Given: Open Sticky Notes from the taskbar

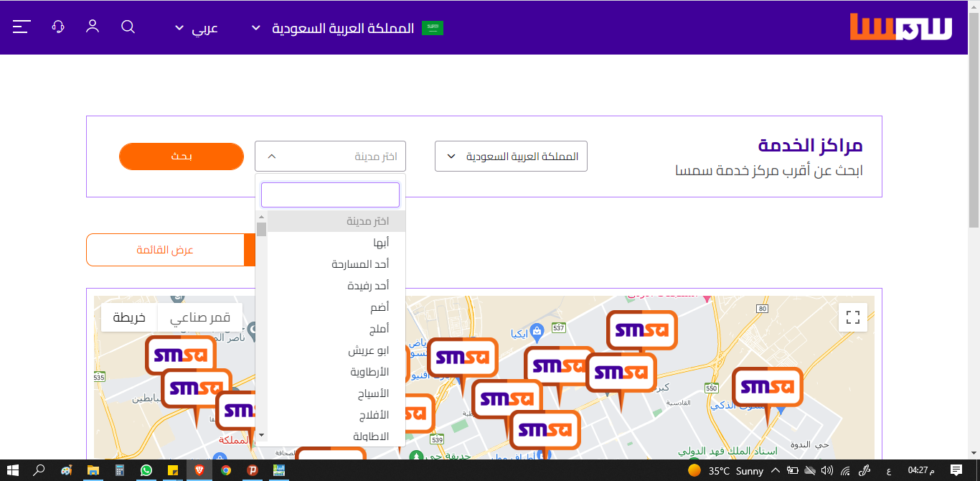Looking at the screenshot, I should pos(173,470).
